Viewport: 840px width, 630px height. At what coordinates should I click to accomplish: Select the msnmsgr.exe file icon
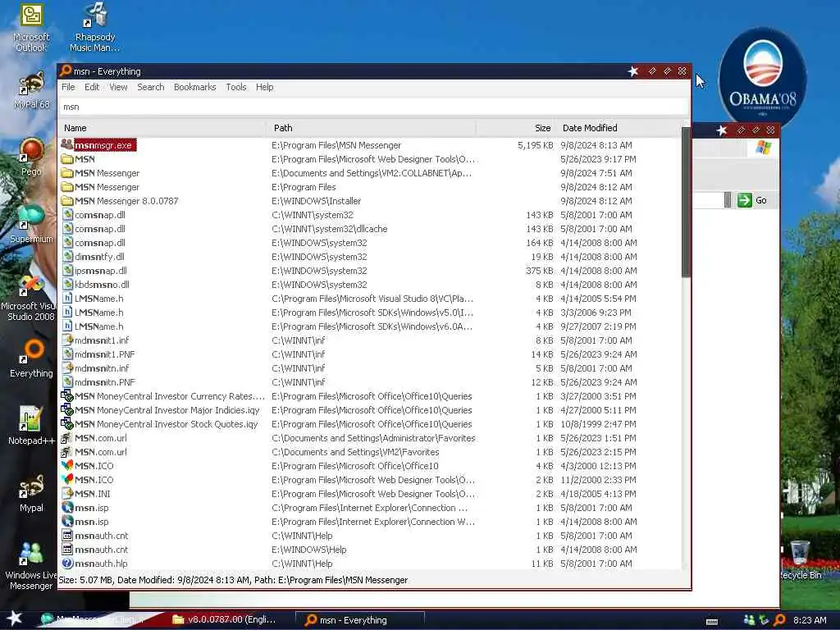[x=67, y=144]
